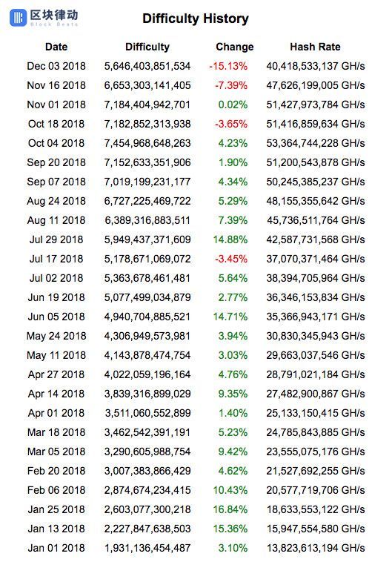Click the Date column header
Screen dimensions: 392x562
(56, 47)
